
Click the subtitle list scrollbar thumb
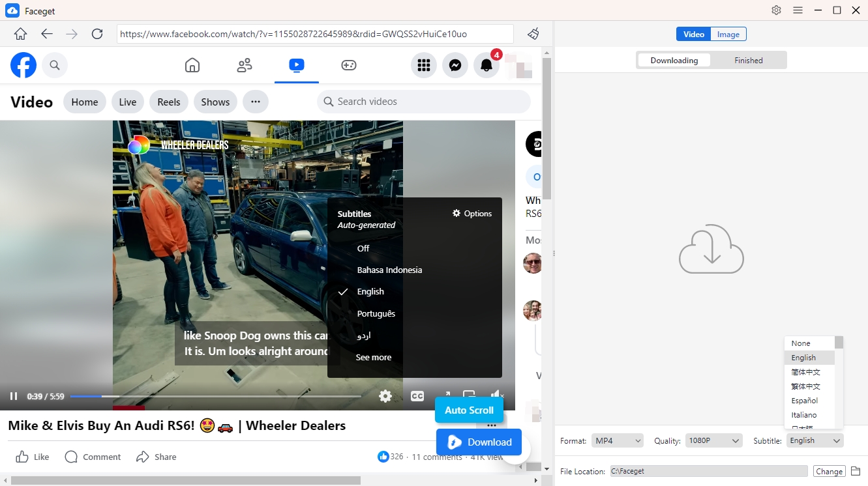tap(839, 343)
